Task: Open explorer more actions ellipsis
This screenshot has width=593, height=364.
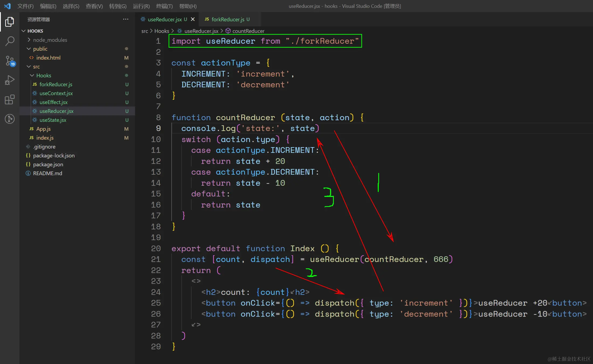Action: 126,19
